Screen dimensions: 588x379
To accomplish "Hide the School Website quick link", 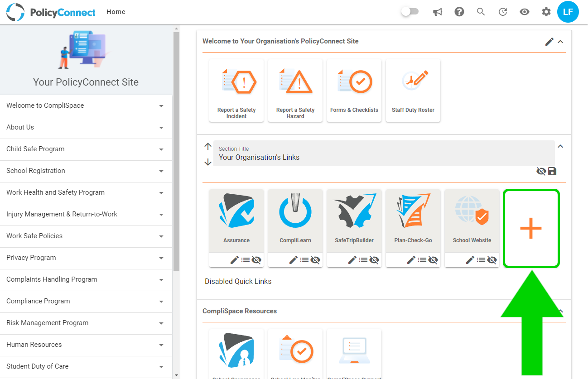I will click(x=492, y=260).
